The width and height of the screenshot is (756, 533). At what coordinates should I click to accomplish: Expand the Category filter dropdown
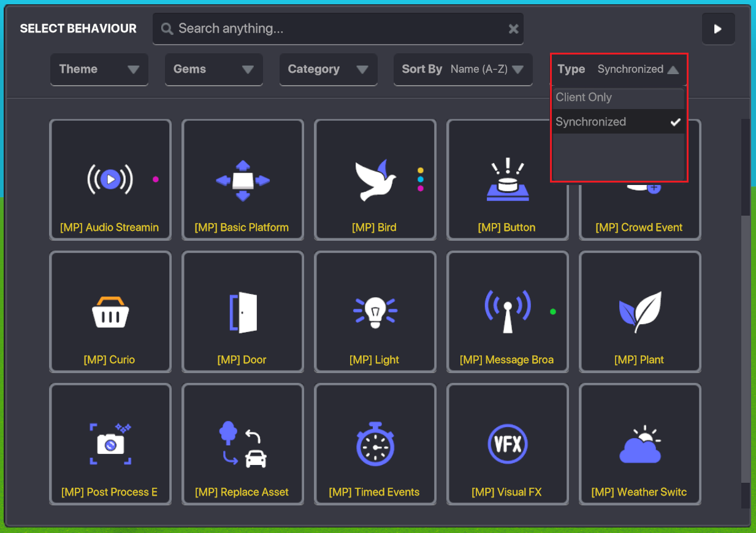coord(328,69)
